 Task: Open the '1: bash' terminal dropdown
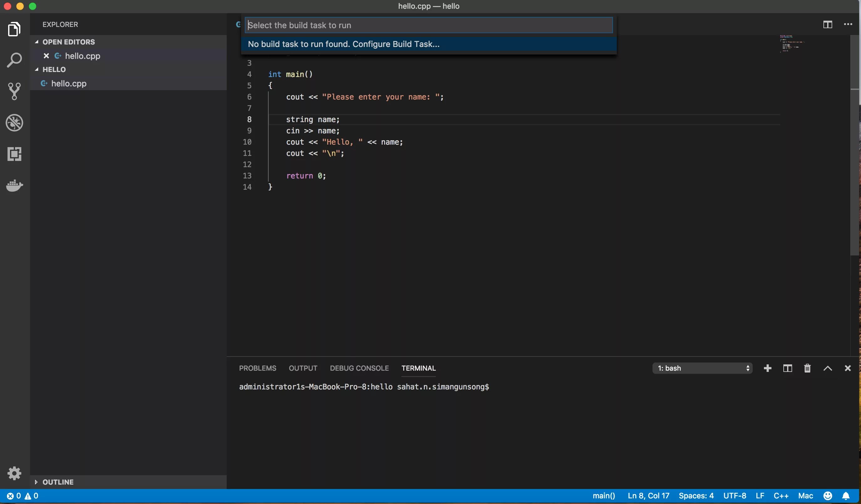(x=703, y=368)
